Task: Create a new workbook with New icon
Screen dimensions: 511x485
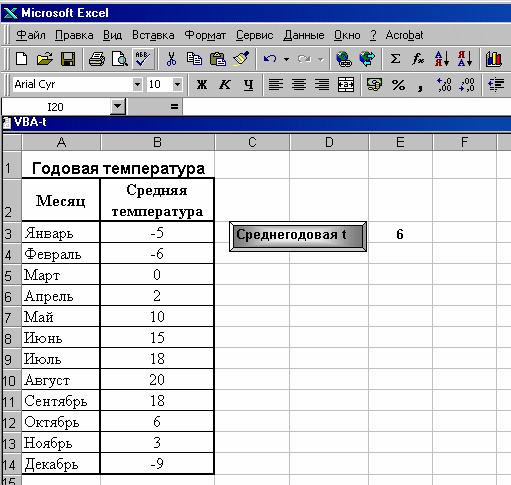Action: coord(22,59)
